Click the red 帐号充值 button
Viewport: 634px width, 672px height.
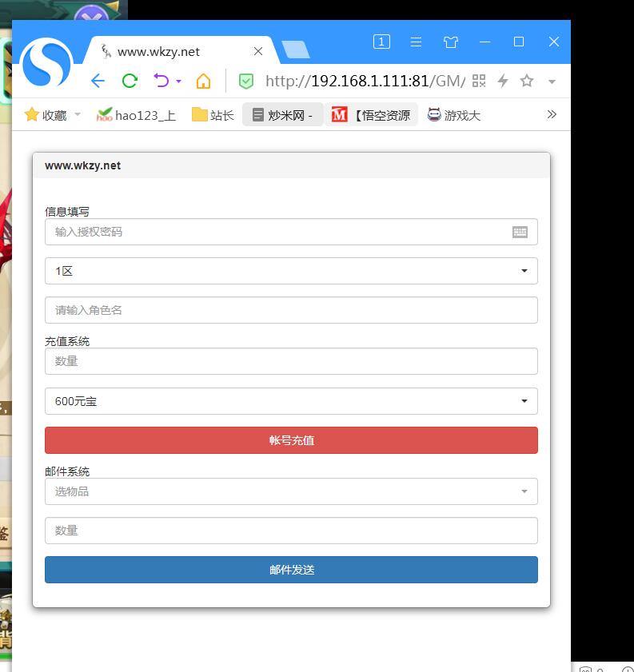291,440
